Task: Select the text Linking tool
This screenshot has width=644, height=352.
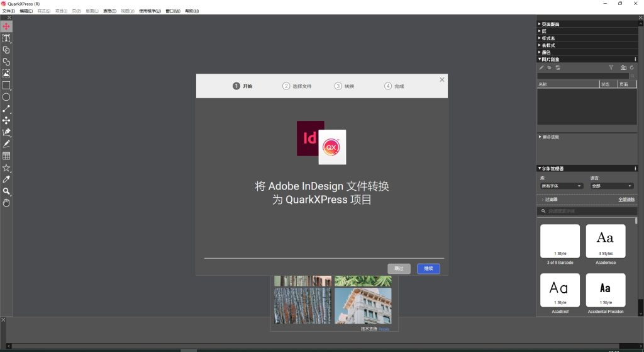Action: (x=6, y=50)
